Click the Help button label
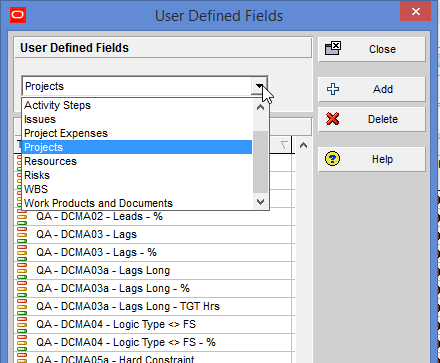Image resolution: width=440 pixels, height=363 pixels. click(x=382, y=159)
